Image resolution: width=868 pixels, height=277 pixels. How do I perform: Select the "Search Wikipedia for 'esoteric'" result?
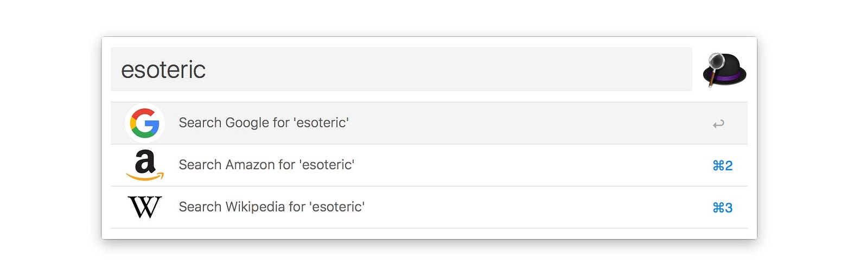[271, 207]
